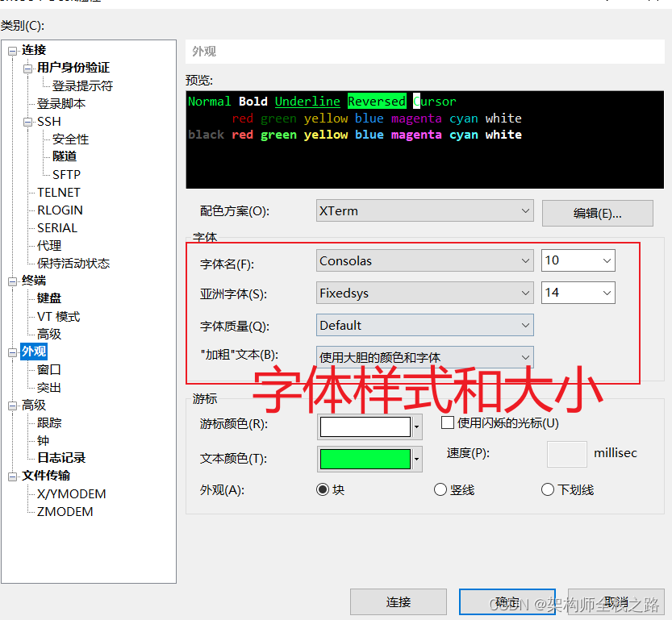The height and width of the screenshot is (620, 672).
Task: Select TELNET in the tree
Action: [59, 193]
